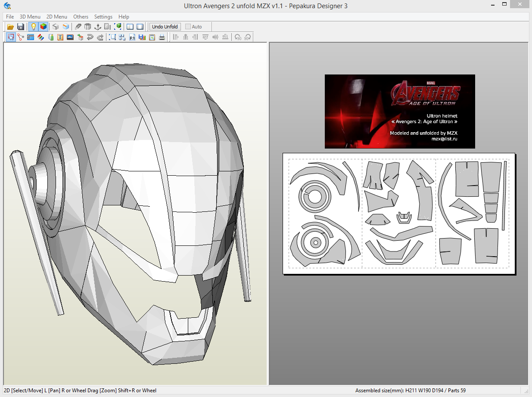
Task: Open the 2D Menu
Action: click(57, 17)
